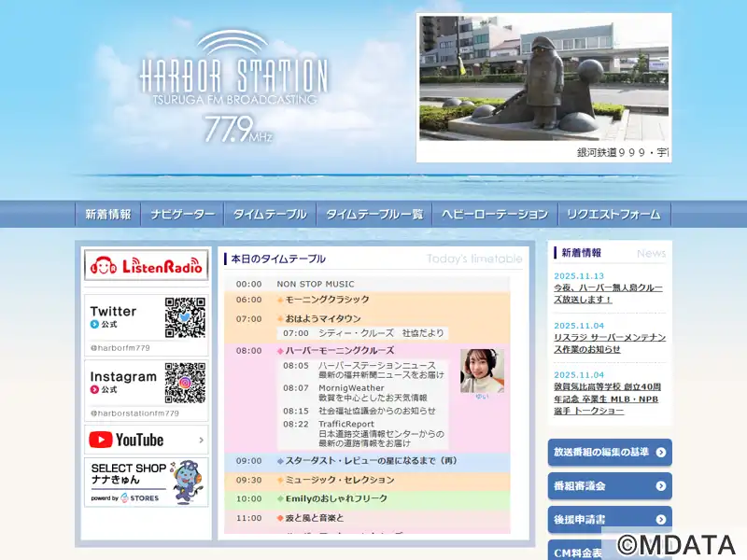Viewport: 747px width, 560px height.
Task: Click the morning cruise host photo
Action: pos(482,371)
